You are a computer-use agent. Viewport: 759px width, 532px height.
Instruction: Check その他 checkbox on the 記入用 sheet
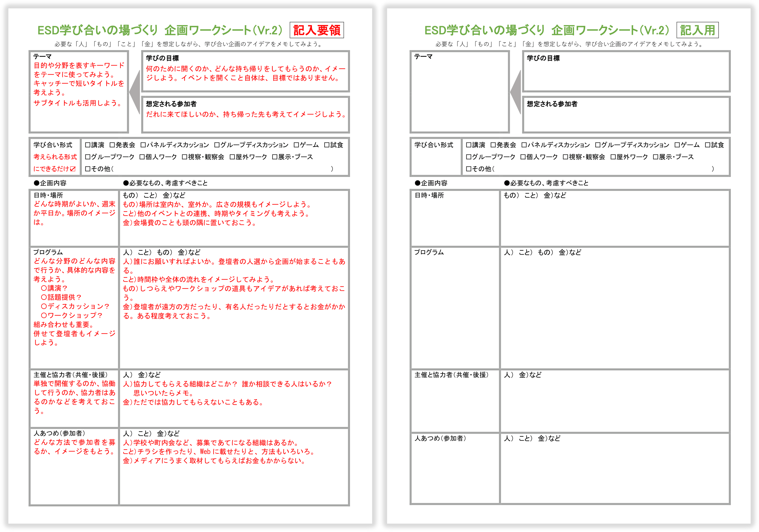(x=468, y=169)
